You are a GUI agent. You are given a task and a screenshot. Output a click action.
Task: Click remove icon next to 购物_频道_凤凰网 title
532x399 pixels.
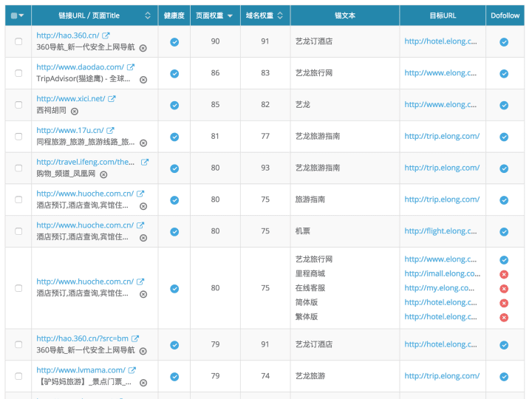(103, 174)
